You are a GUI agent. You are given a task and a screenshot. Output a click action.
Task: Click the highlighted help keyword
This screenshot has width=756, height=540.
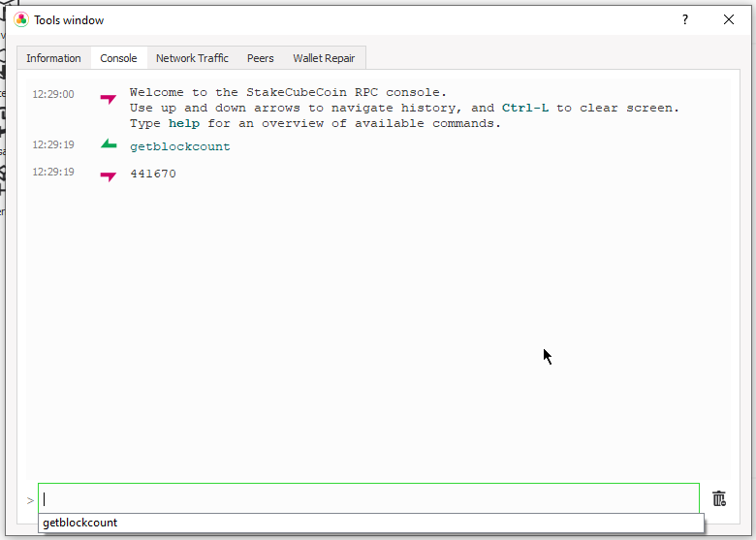184,123
